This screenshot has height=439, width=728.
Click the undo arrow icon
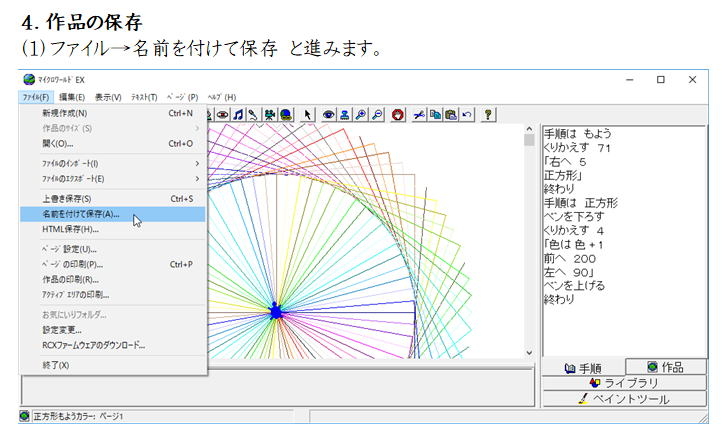[467, 115]
